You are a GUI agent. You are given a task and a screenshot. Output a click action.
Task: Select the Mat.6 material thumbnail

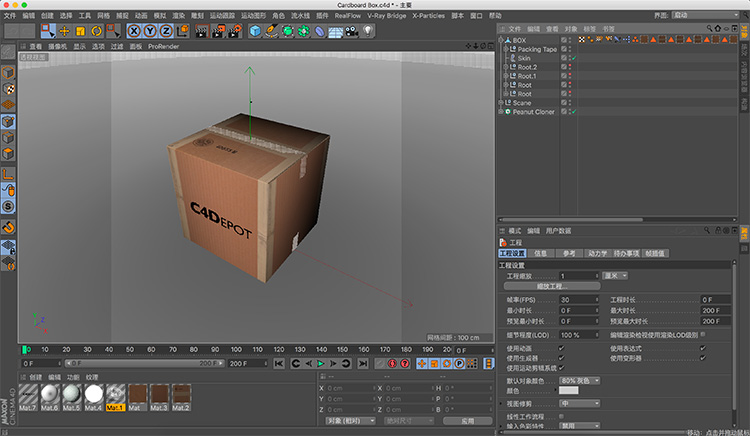(50, 397)
